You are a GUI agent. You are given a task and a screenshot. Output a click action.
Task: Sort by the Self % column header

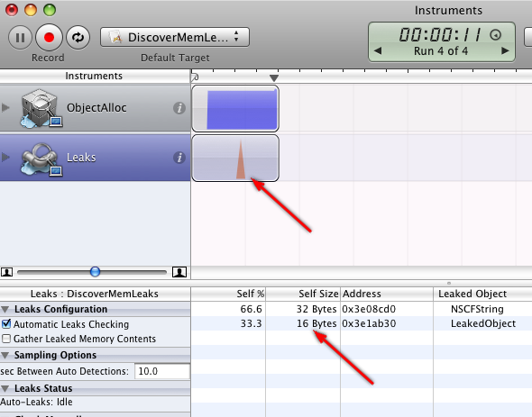click(x=228, y=294)
